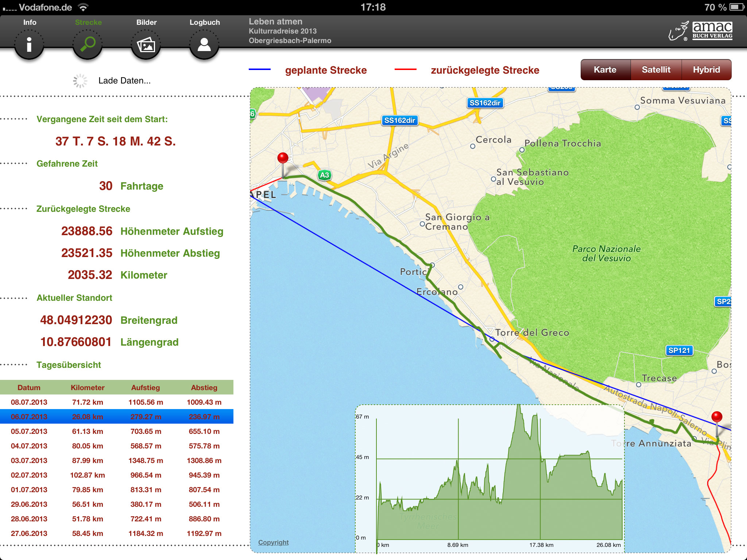Tap the battery indicator icon
Viewport: 747px width, 560px height.
[x=736, y=7]
